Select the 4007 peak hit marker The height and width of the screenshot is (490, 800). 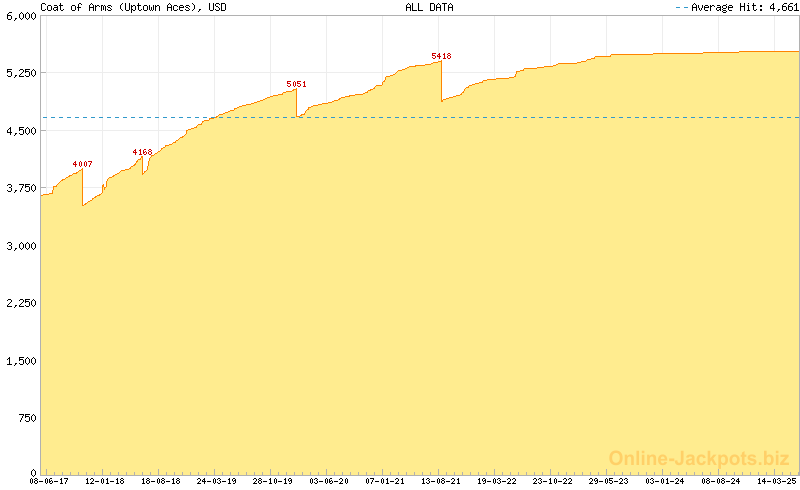point(82,163)
